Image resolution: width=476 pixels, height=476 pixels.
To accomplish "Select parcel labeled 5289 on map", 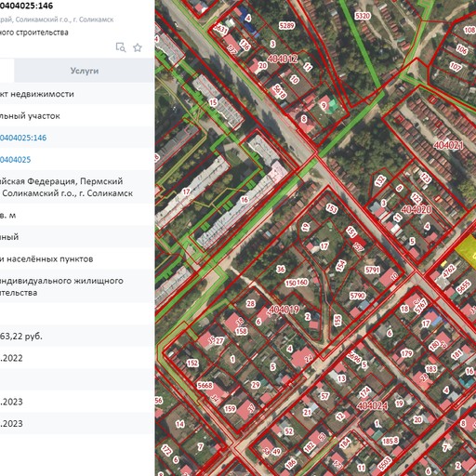I will [286, 25].
